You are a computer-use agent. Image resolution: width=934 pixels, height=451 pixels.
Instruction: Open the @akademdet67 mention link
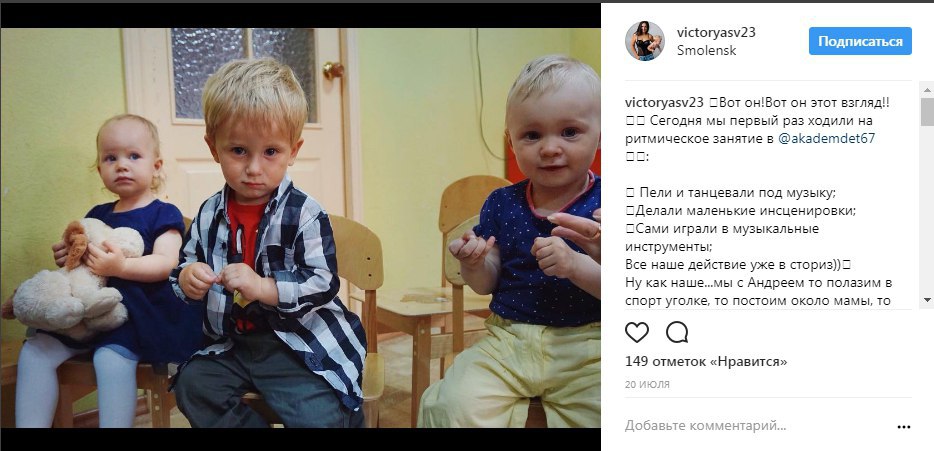[826, 139]
